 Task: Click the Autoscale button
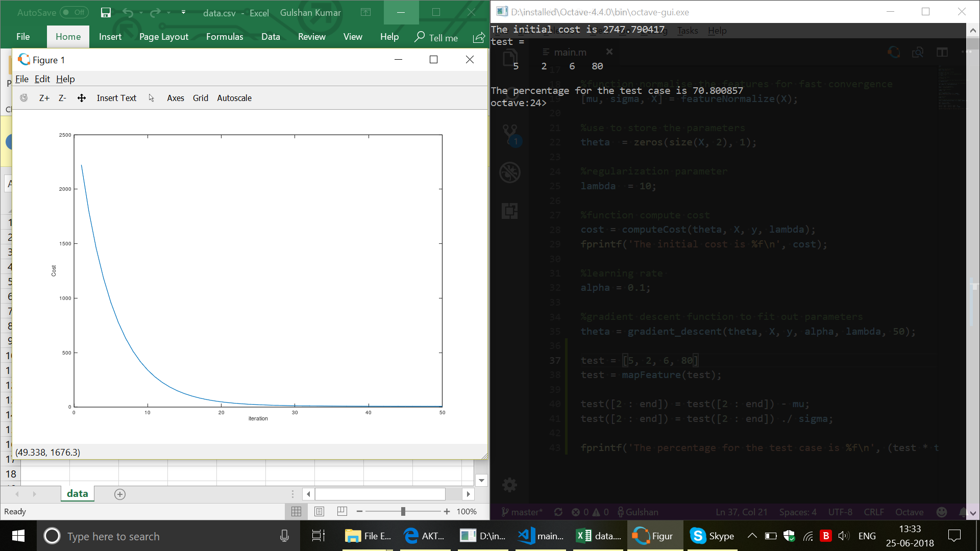234,98
